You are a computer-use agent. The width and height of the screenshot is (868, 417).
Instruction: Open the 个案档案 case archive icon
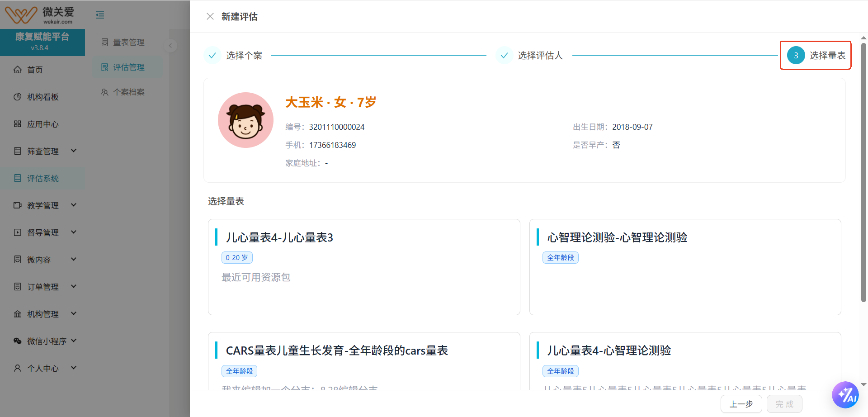point(104,91)
